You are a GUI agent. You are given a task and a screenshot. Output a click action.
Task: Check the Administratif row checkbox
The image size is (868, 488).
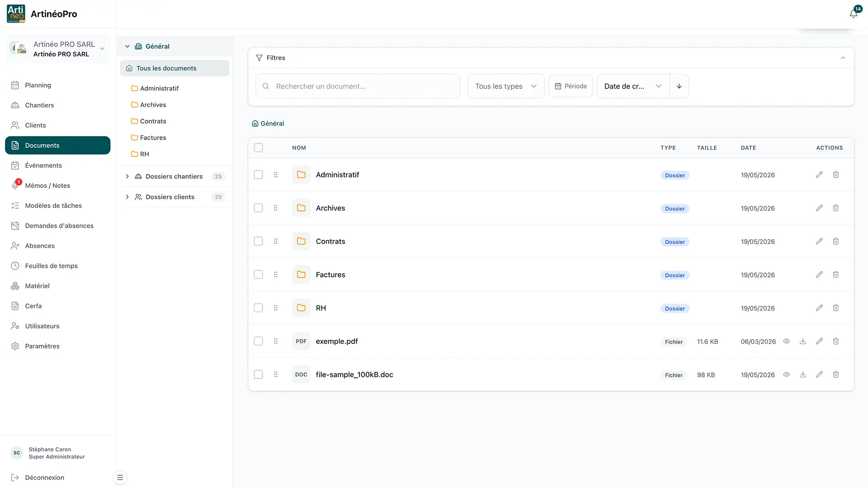258,175
